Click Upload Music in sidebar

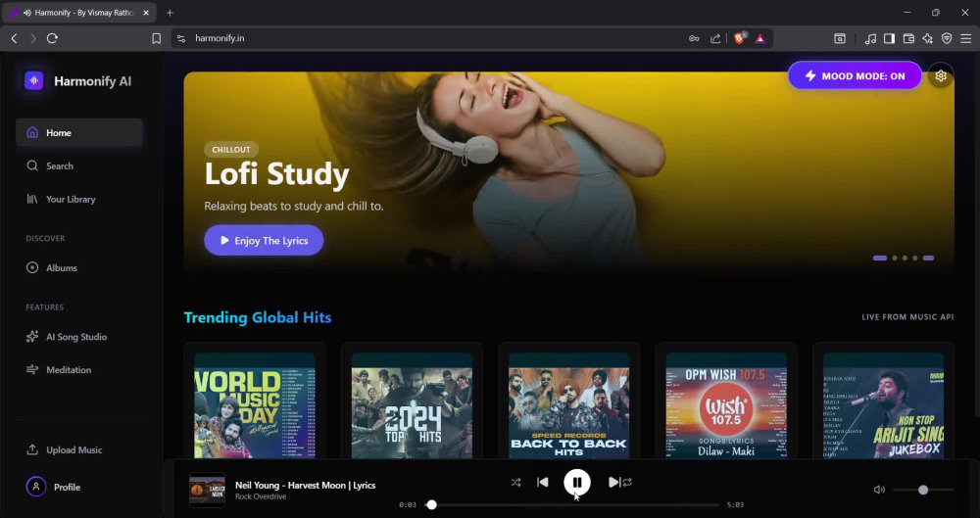[64, 449]
